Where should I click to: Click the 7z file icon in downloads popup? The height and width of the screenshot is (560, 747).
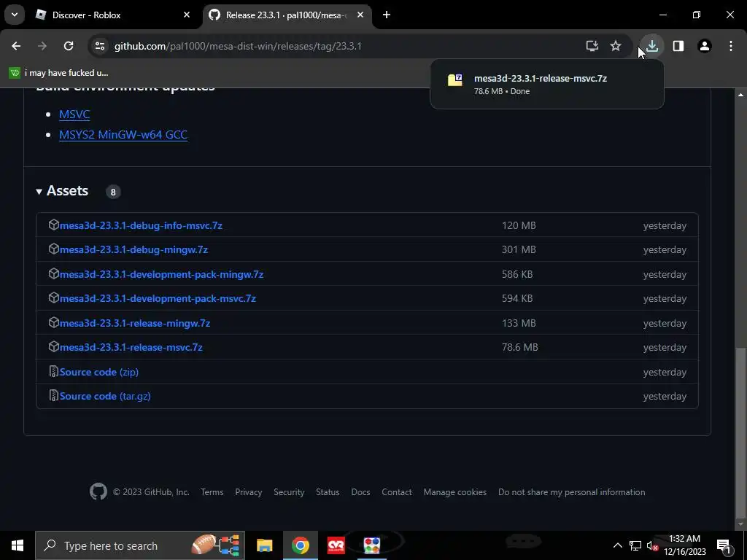tap(455, 79)
